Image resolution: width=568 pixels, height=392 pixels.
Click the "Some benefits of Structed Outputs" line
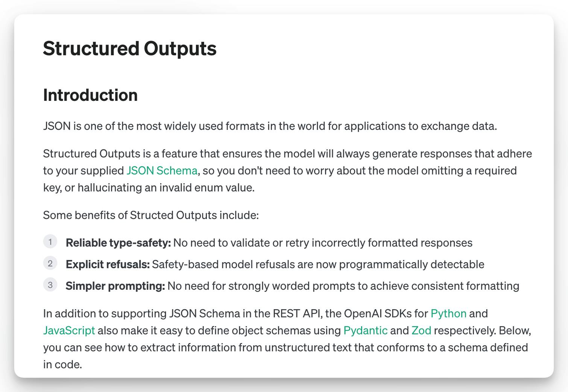(151, 215)
